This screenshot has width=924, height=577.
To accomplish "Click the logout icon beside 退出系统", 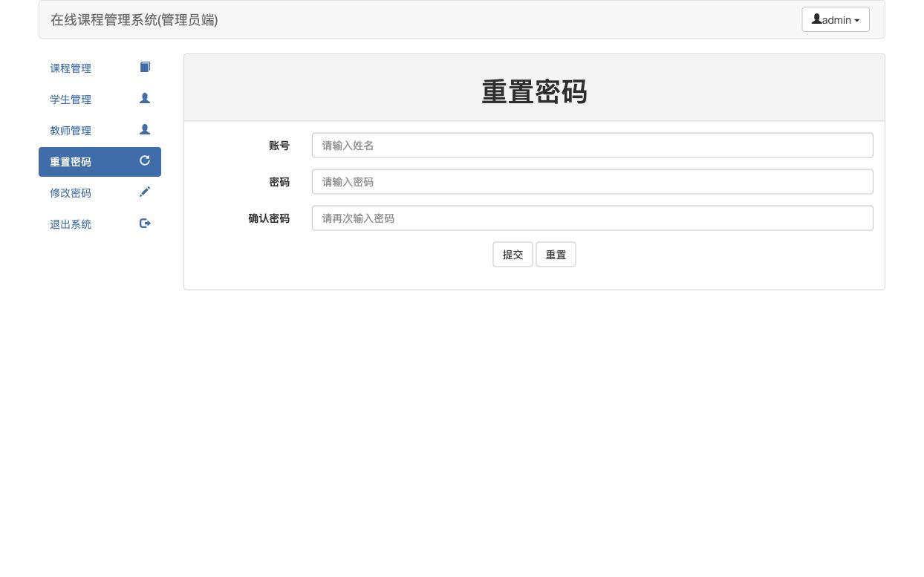I will 145,223.
